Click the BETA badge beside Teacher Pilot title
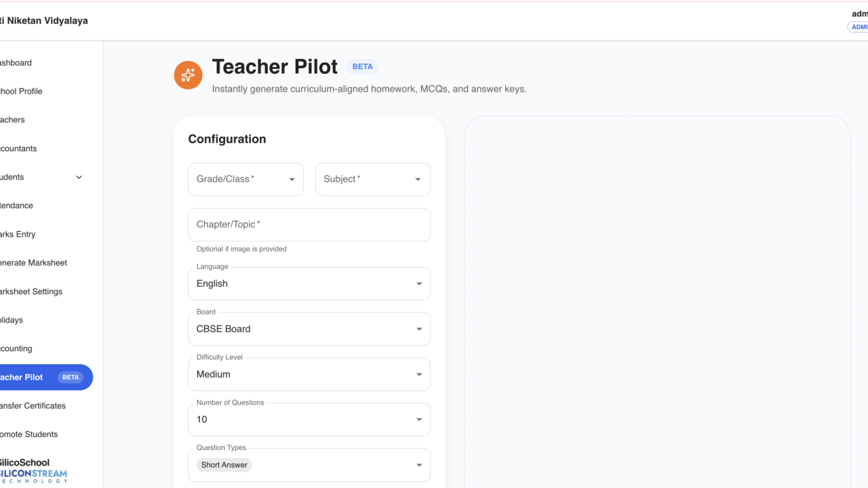Viewport: 868px width, 488px height. [363, 66]
